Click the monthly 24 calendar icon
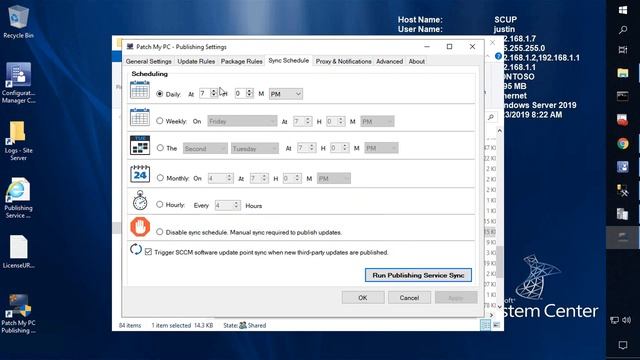This screenshot has width=640, height=360. [x=140, y=174]
